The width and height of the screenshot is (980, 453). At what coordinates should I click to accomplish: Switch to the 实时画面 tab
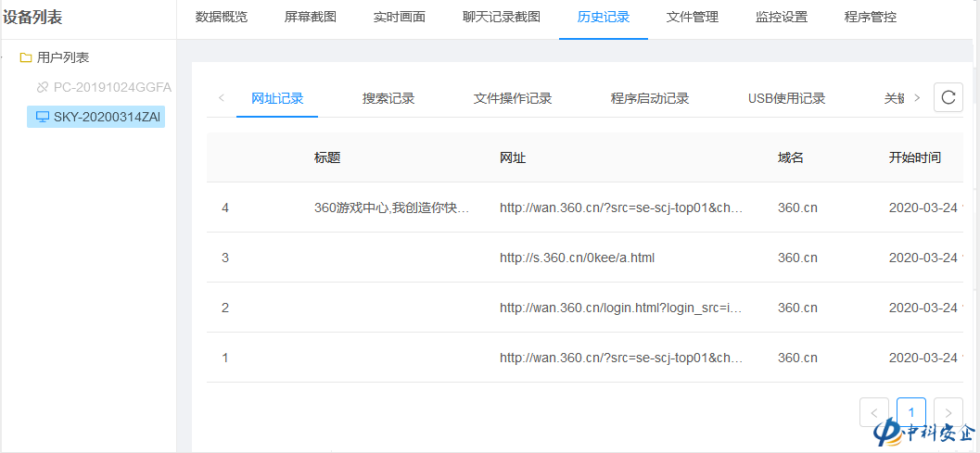click(x=400, y=18)
